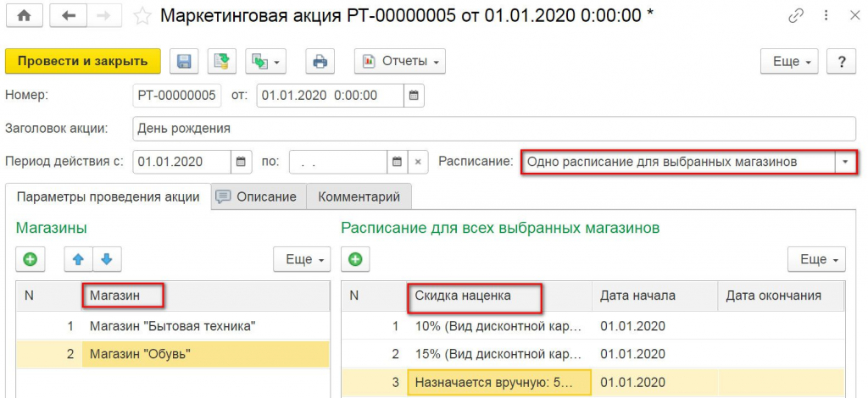The width and height of the screenshot is (868, 398).
Task: Edit the document date 01.01.2020 0:00:00
Action: 330,96
